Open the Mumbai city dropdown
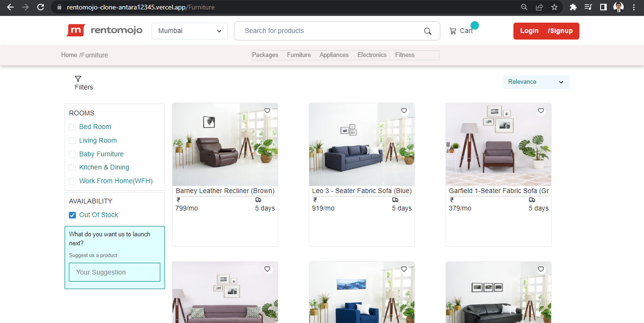 190,31
